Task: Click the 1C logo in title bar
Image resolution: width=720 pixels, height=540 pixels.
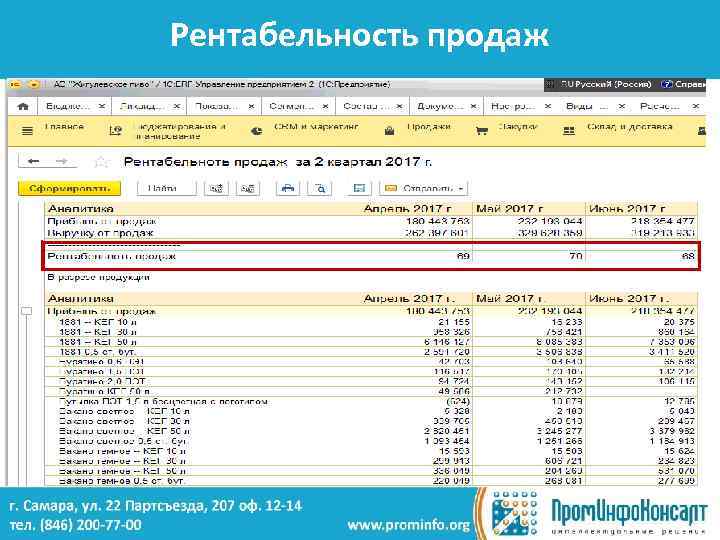Action: coord(15,84)
